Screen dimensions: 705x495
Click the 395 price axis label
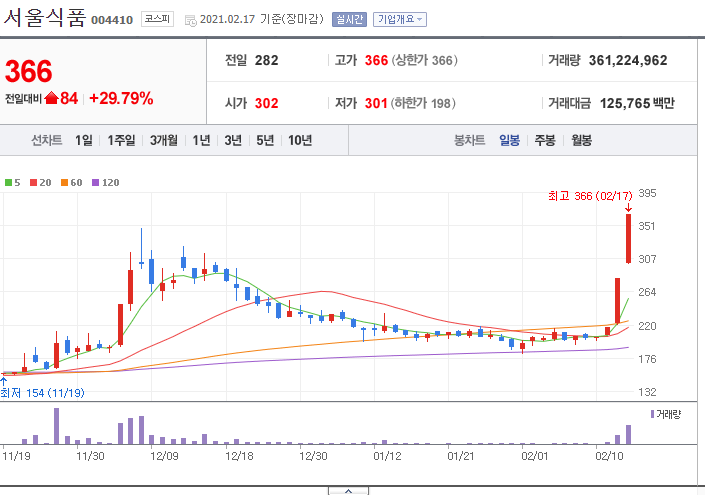647,193
